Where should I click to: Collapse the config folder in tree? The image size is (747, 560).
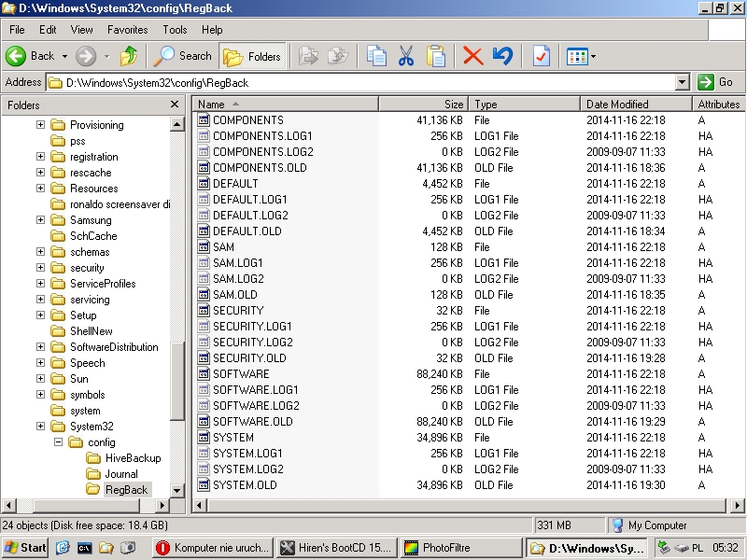click(x=57, y=442)
